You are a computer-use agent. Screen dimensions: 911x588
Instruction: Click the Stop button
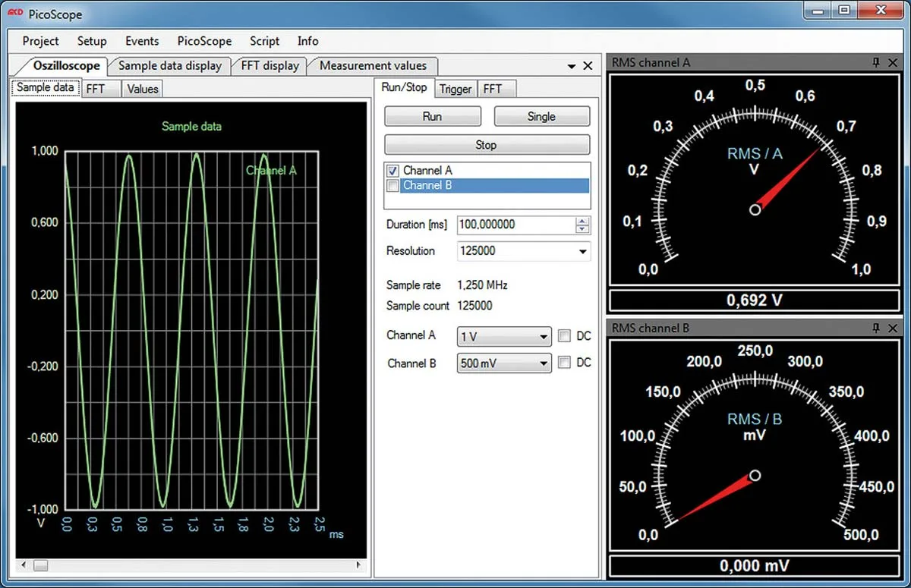[487, 144]
